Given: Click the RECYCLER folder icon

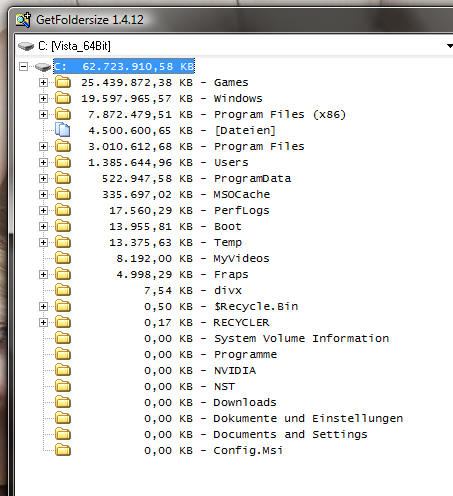Looking at the screenshot, I should coord(63,322).
